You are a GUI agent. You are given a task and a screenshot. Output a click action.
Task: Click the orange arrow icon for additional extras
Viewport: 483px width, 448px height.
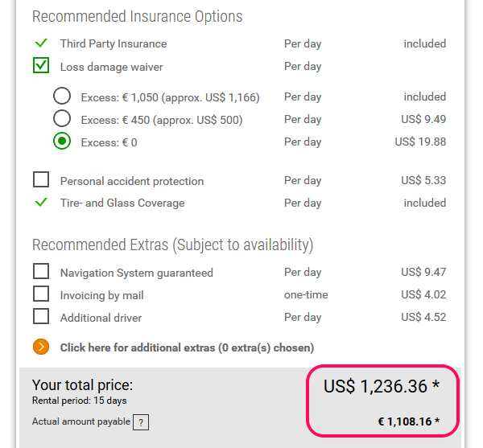coord(41,347)
